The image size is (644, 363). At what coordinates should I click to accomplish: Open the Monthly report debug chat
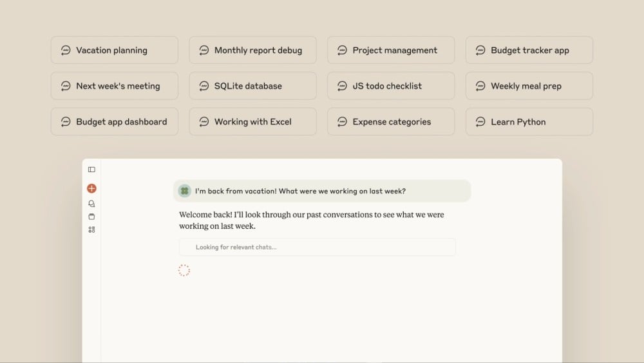252,50
